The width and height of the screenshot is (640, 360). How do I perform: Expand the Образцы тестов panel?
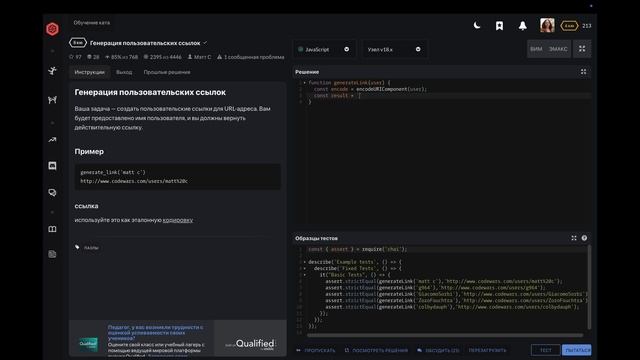574,238
